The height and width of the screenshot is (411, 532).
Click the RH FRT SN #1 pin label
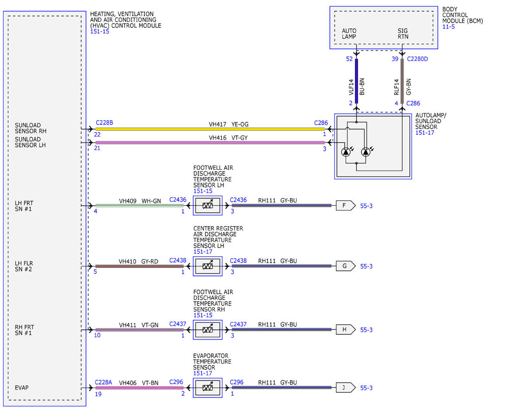(x=25, y=330)
